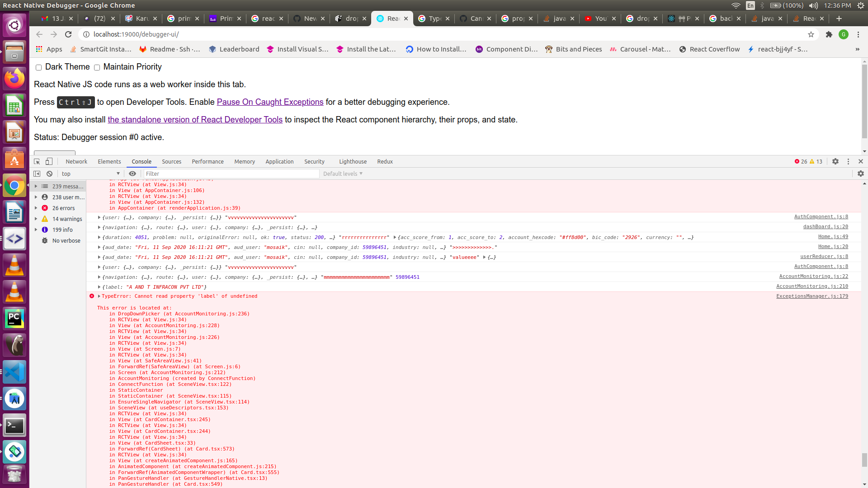Toggle the device toolbar icon

tap(49, 161)
